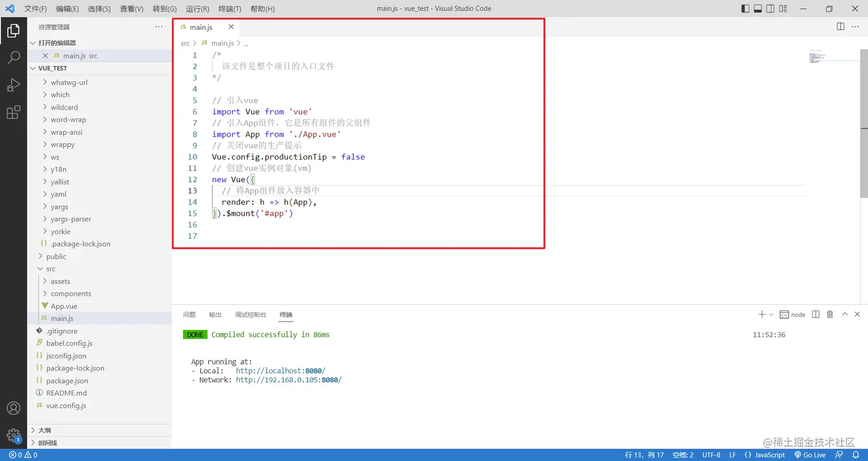Select the node terminal instance
868x461 pixels.
point(793,315)
